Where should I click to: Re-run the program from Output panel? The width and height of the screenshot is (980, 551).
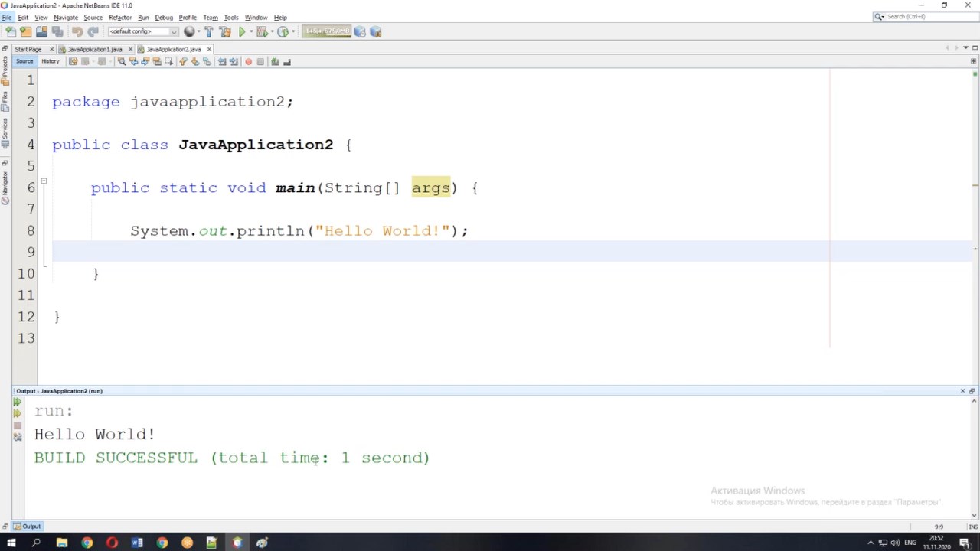point(17,402)
